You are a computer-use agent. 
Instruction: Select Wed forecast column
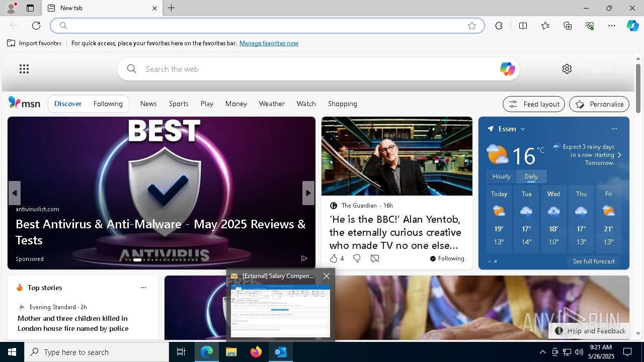[x=553, y=219]
